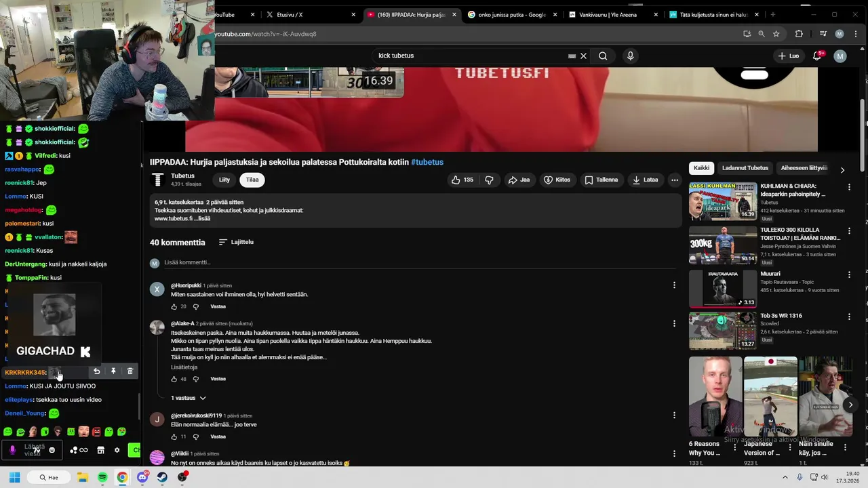
Task: Like Alake-A's comment
Action: tap(174, 379)
